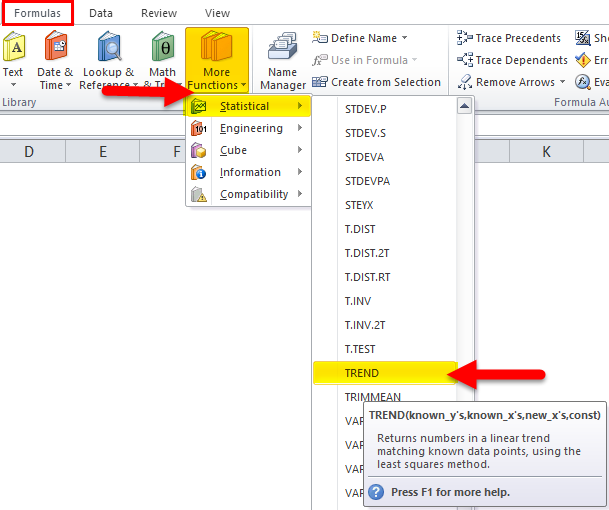Open the Engineering submenu
The width and height of the screenshot is (609, 510).
tap(248, 128)
